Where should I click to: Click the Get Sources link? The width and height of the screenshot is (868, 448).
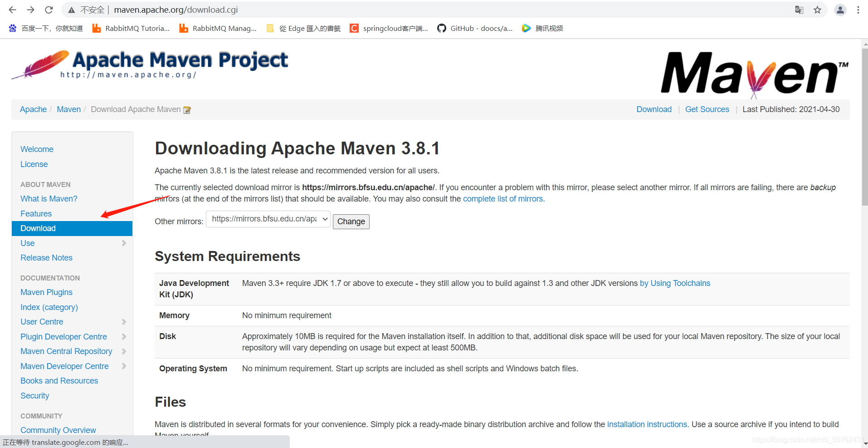[707, 109]
